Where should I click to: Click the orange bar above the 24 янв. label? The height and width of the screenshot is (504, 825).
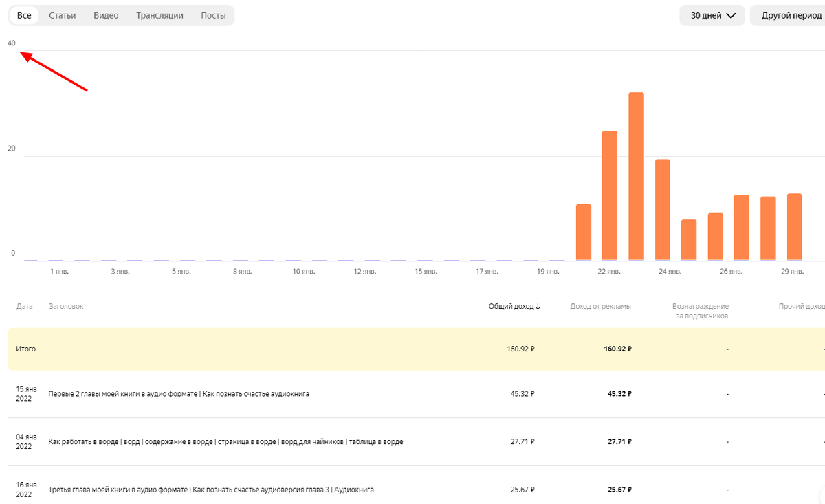point(663,210)
